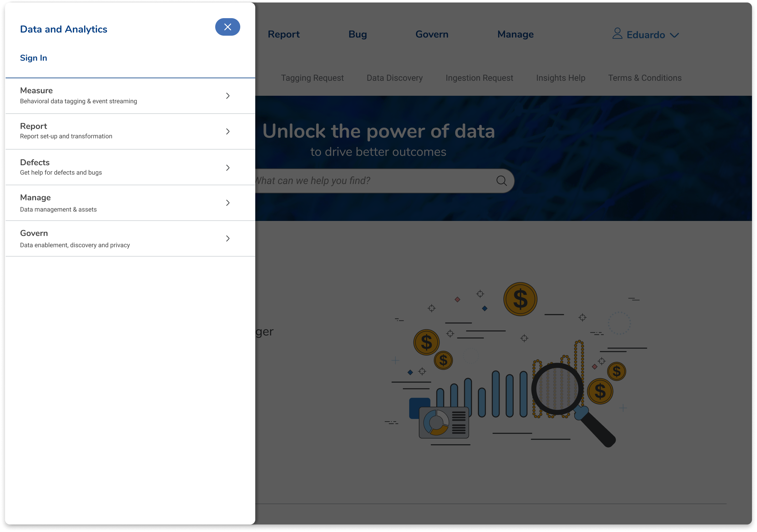Viewport: 757px width, 532px height.
Task: Open the Insights Help link
Action: click(560, 78)
